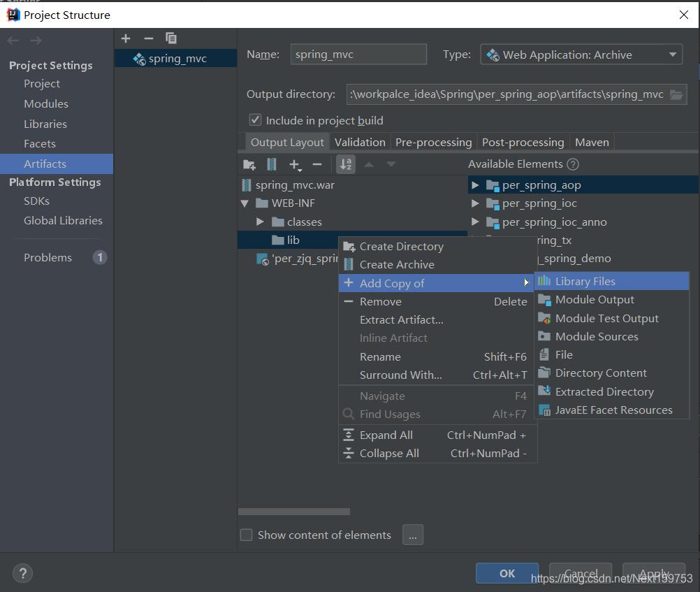Toggle sort elements by names and types
The image size is (700, 592).
tap(346, 164)
